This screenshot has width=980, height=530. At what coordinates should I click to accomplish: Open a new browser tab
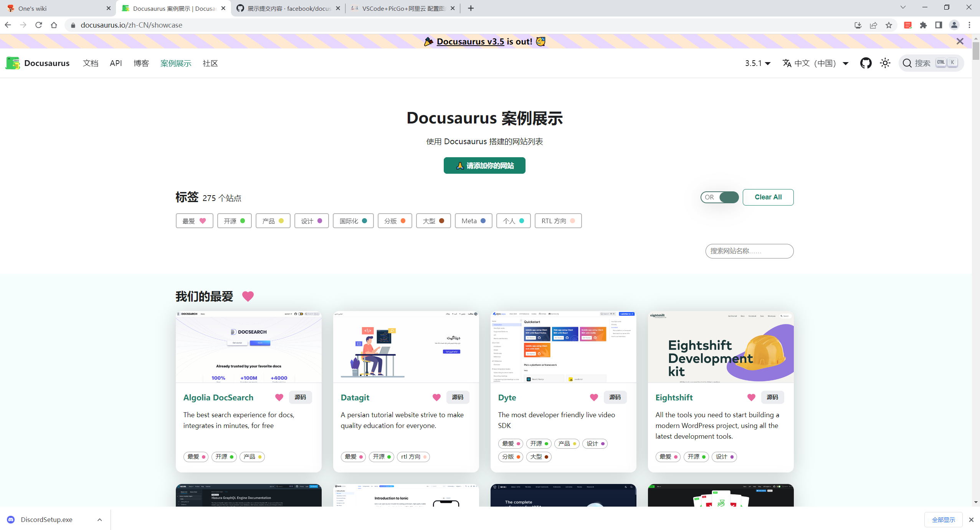point(471,8)
